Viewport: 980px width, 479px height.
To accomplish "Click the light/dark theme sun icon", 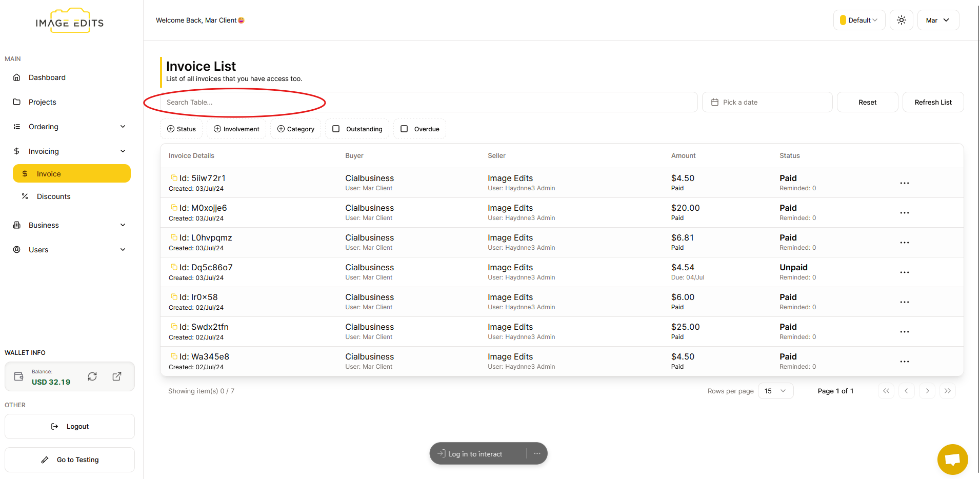I will coord(901,21).
